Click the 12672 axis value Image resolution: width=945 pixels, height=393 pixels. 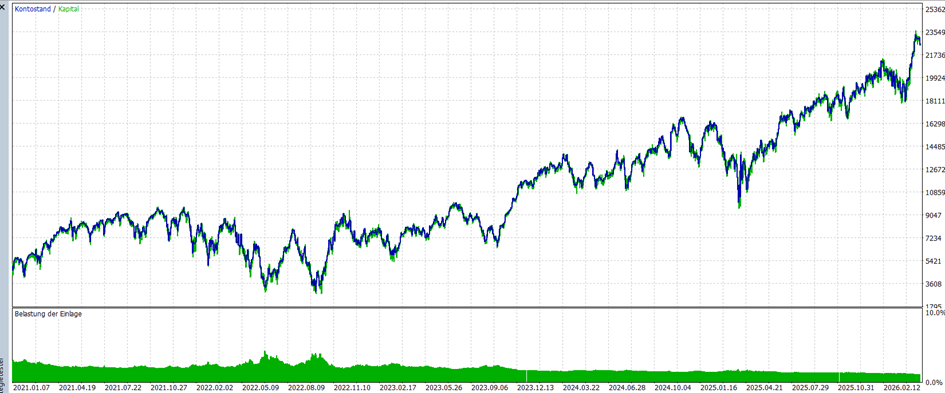tap(934, 170)
